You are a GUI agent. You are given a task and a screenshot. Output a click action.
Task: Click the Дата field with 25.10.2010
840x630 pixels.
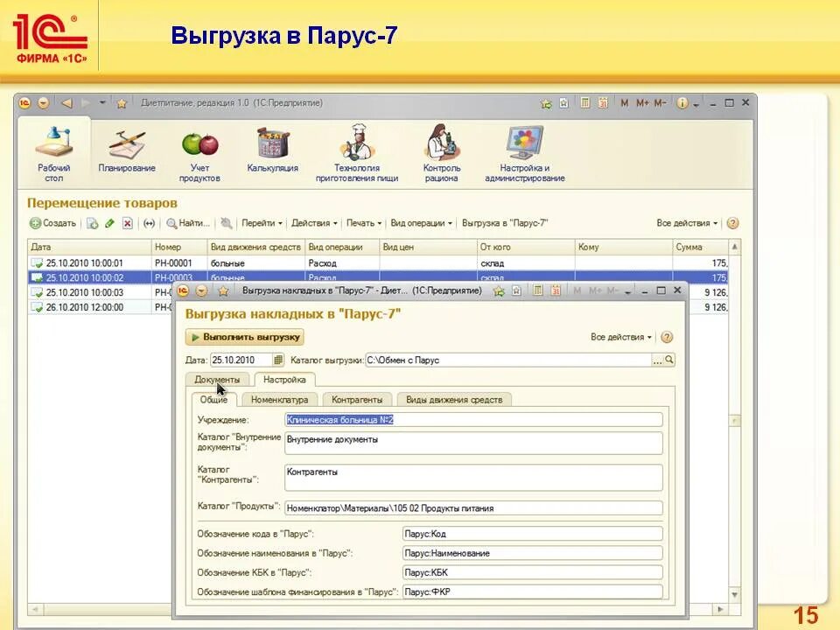point(241,360)
